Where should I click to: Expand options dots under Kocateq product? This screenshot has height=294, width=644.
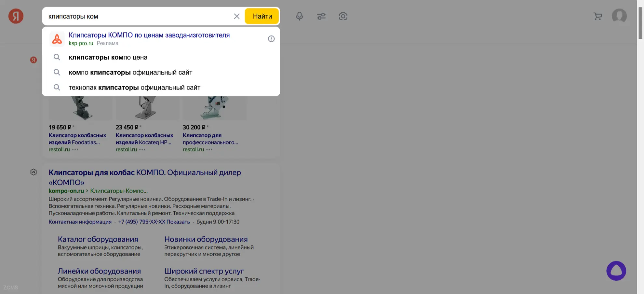(x=142, y=149)
